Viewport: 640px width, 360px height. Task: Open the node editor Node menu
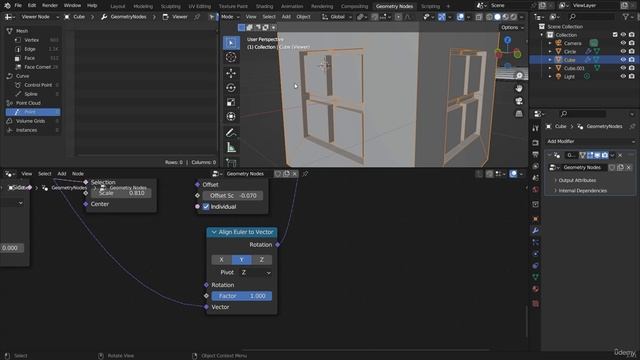click(x=78, y=174)
